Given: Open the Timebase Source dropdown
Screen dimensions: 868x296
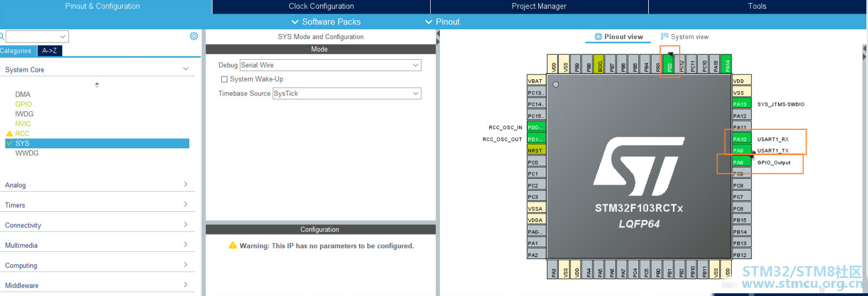Looking at the screenshot, I should pyautogui.click(x=347, y=93).
